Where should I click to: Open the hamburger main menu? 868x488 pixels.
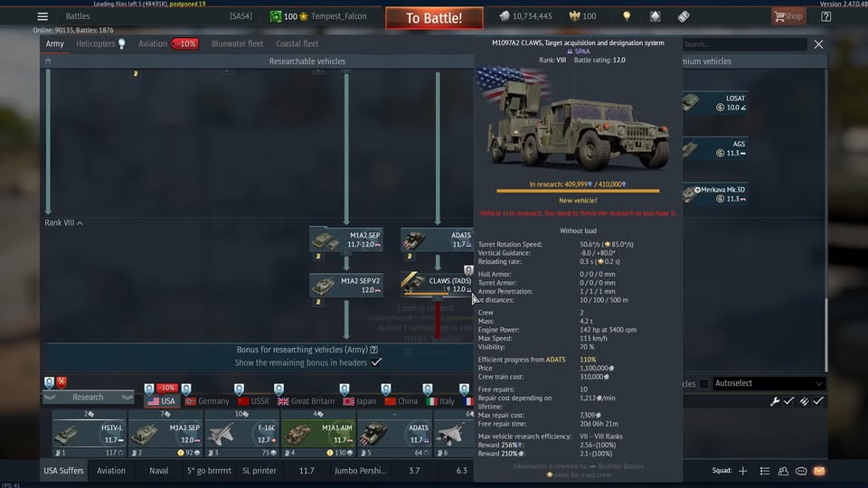tap(42, 16)
